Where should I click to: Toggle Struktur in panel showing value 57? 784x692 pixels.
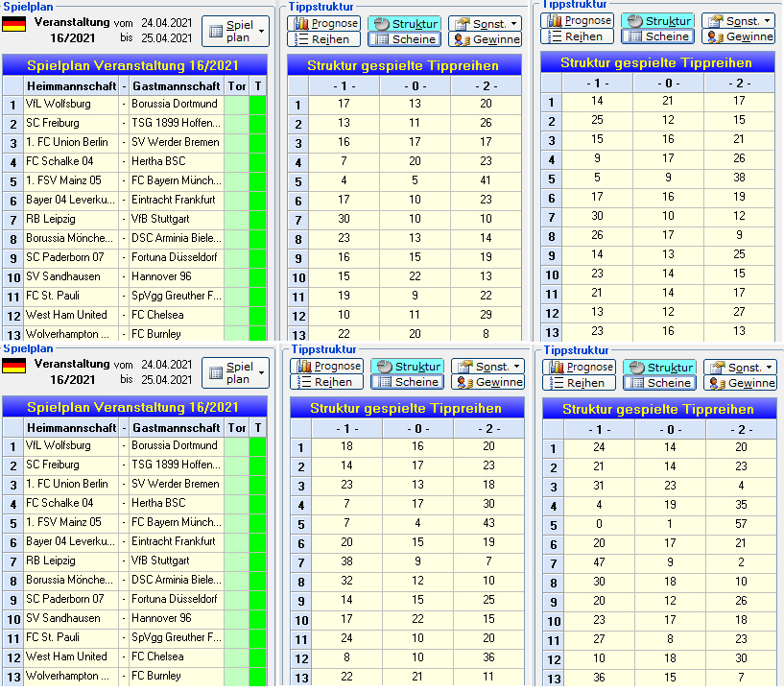point(659,367)
